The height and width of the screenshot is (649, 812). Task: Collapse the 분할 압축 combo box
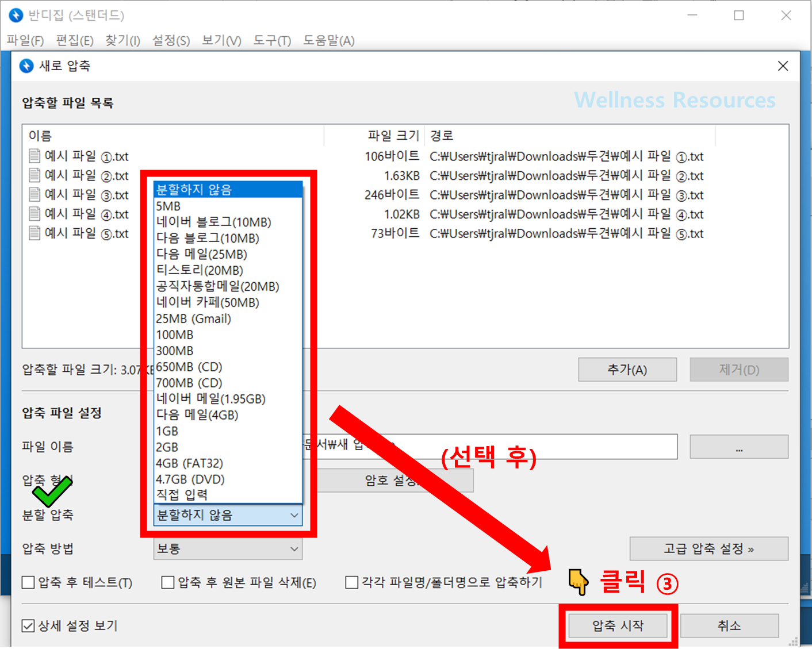pos(228,515)
